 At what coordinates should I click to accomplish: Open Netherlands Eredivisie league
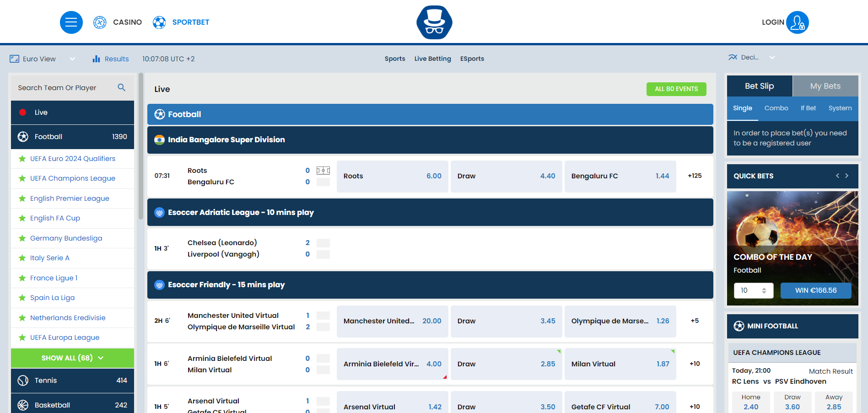(68, 318)
